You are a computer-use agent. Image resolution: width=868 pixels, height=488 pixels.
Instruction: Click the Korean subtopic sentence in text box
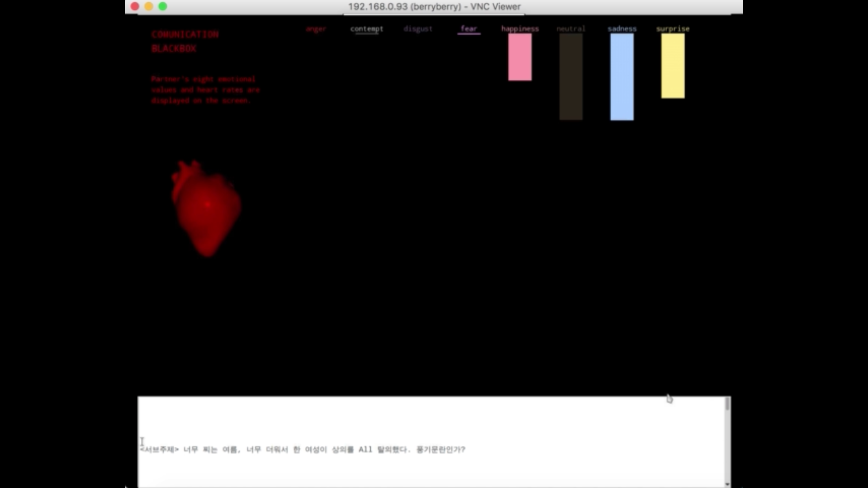303,449
